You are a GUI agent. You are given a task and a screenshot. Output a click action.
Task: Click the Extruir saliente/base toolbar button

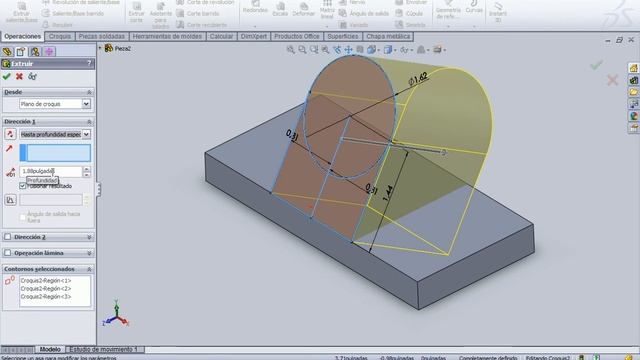pos(22,12)
